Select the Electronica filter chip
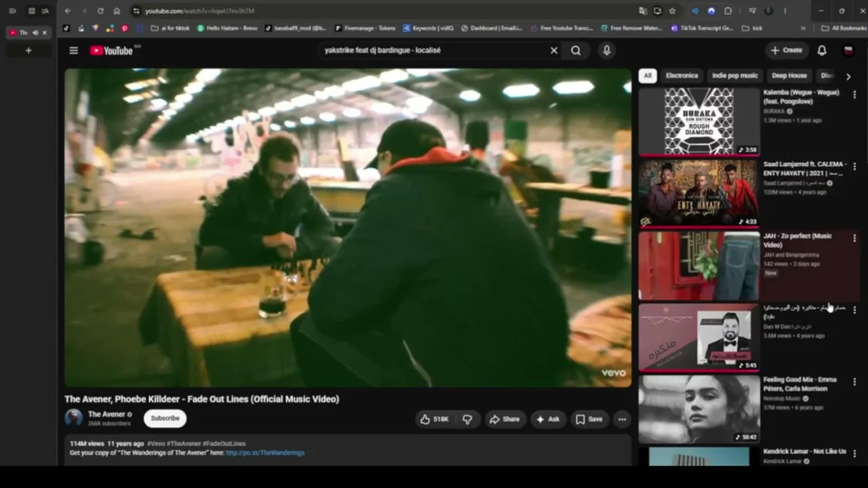 [x=682, y=76]
